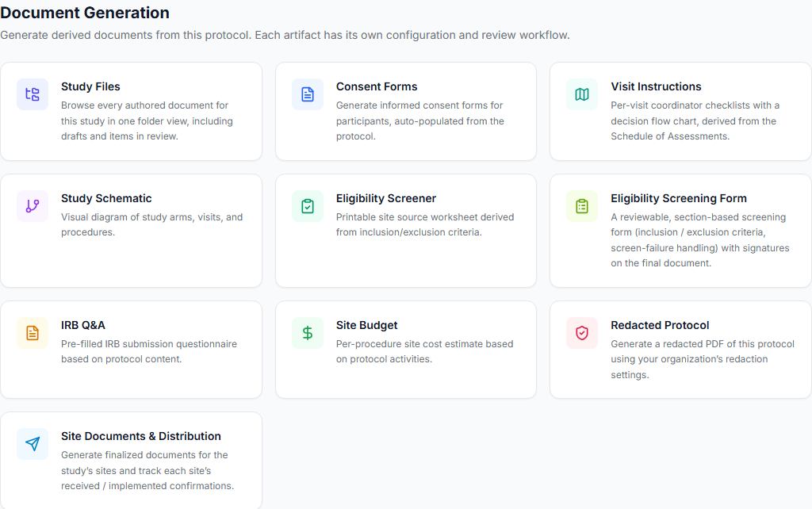Open the Consent Forms card title

pyautogui.click(x=377, y=86)
